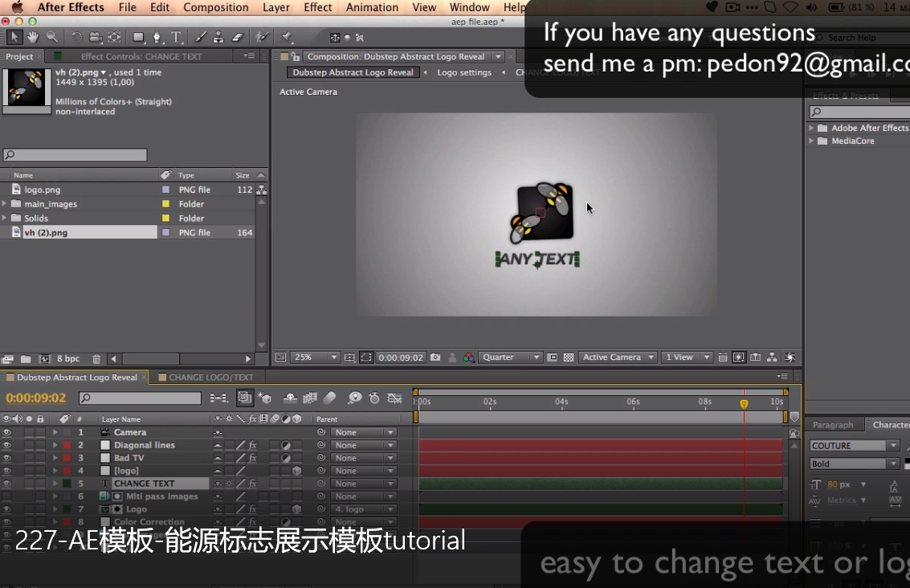The height and width of the screenshot is (588, 910).
Task: Open the 1 View layout dropdown
Action: pos(688,357)
